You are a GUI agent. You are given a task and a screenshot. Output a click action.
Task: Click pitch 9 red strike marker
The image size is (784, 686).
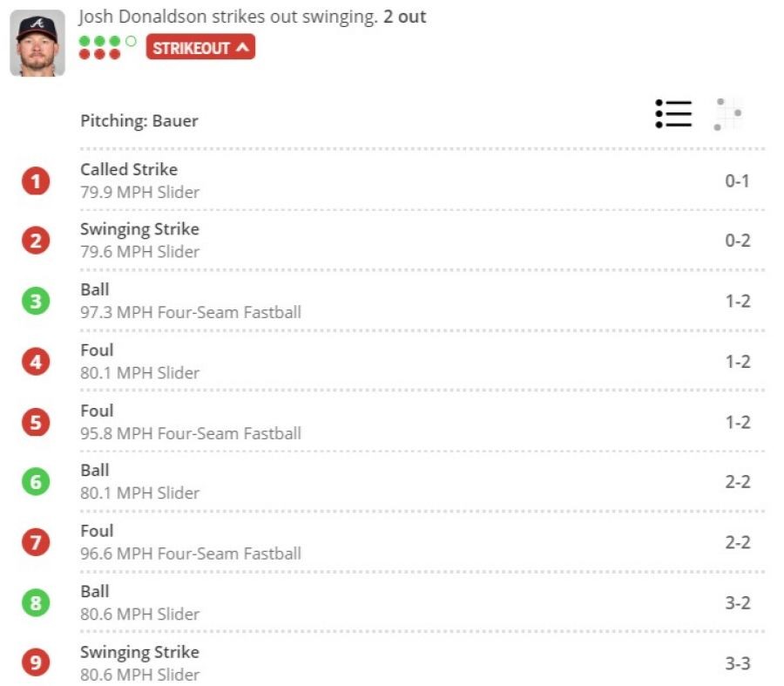[36, 663]
